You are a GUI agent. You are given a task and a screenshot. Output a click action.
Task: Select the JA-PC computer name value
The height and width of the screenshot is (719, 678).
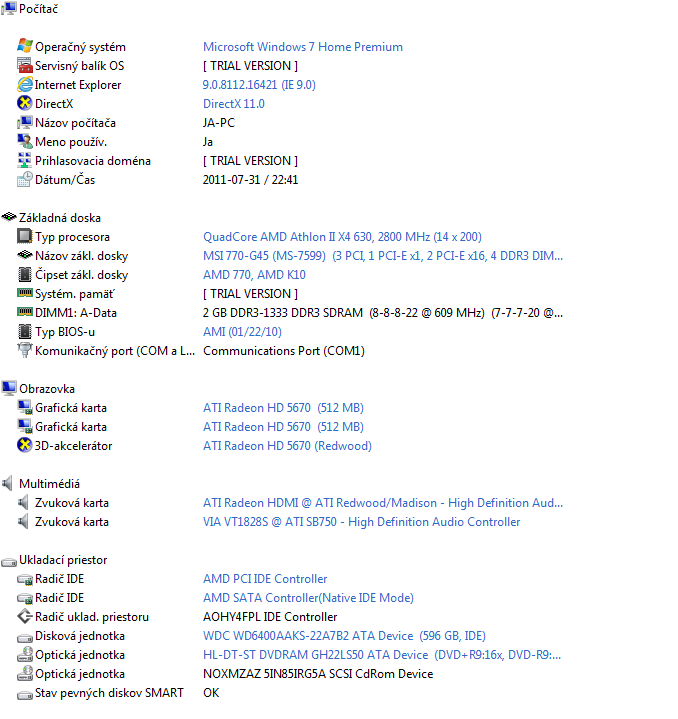[x=219, y=123]
